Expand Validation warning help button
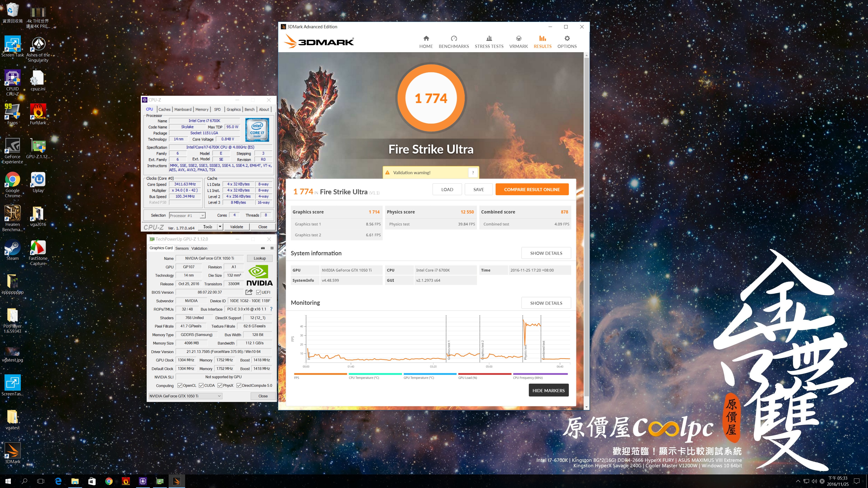 point(473,172)
